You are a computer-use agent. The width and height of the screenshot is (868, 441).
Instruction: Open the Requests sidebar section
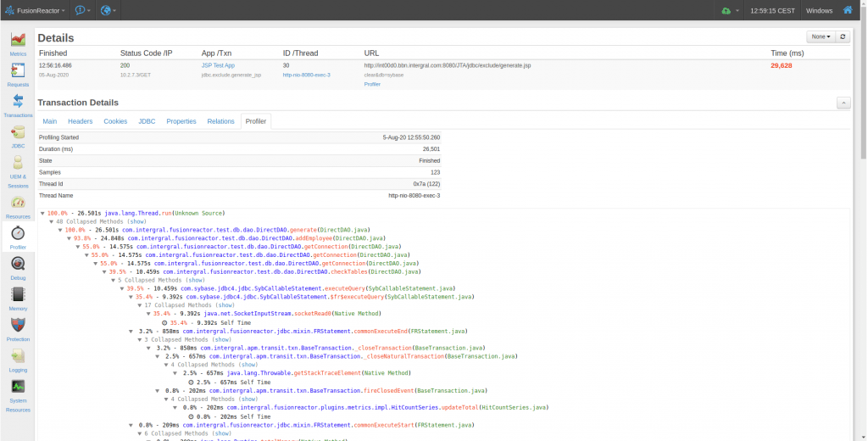(x=18, y=75)
